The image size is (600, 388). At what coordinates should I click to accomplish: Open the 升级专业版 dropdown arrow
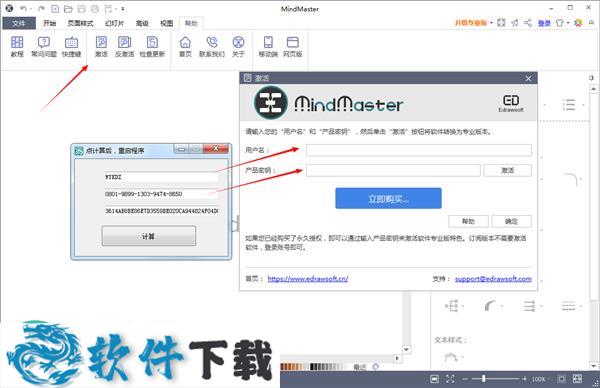(x=491, y=23)
